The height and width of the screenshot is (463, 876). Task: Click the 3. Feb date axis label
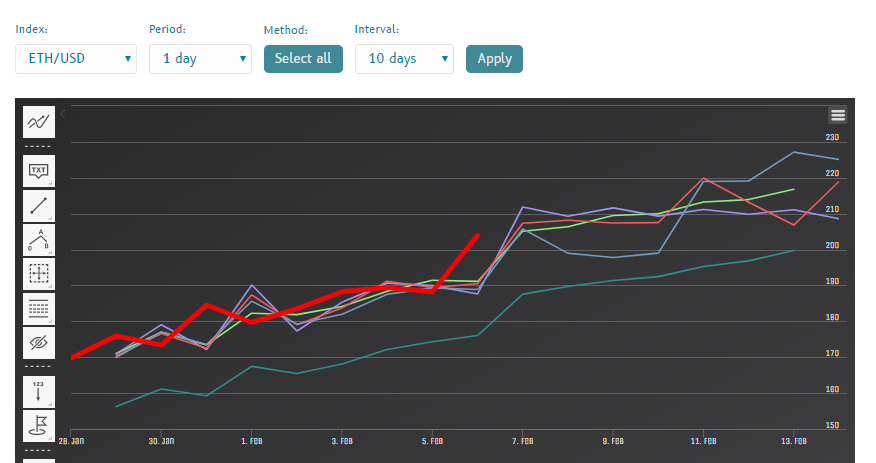342,441
